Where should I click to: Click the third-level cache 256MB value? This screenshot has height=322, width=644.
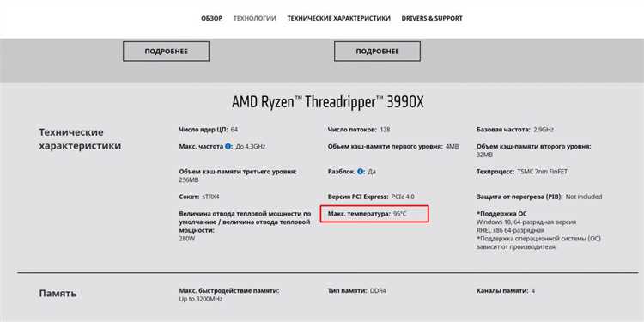(x=189, y=180)
